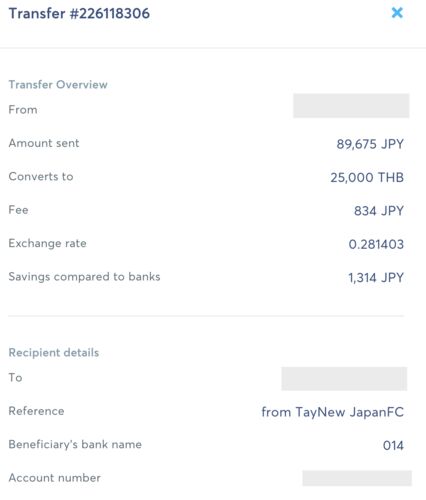Click the 834 JPY fee value
Viewport: 426px width, 500px height.
tap(379, 211)
